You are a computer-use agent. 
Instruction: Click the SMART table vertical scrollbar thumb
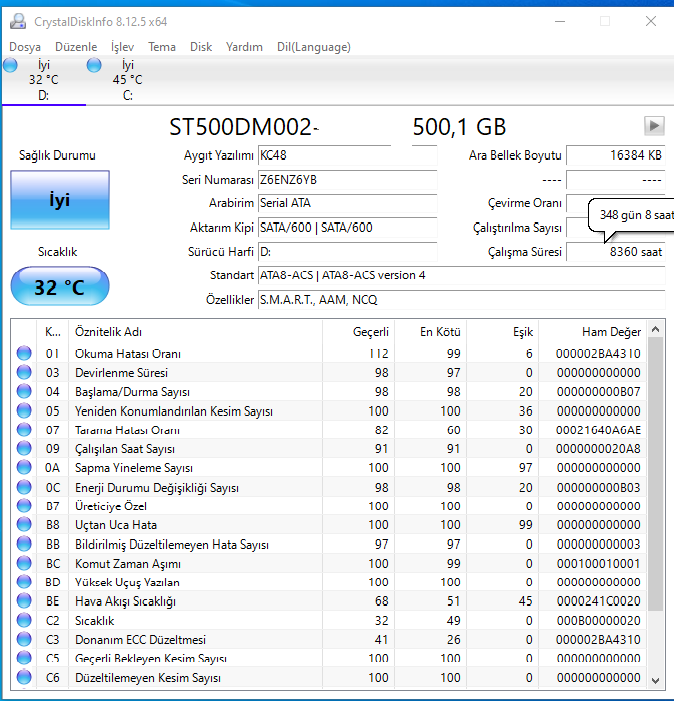coord(655,474)
